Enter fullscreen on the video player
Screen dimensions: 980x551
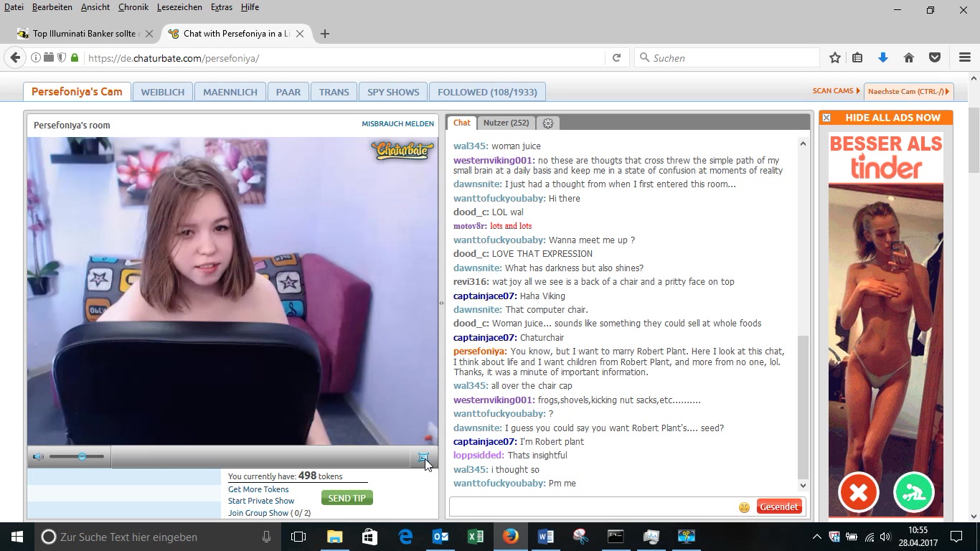click(423, 457)
